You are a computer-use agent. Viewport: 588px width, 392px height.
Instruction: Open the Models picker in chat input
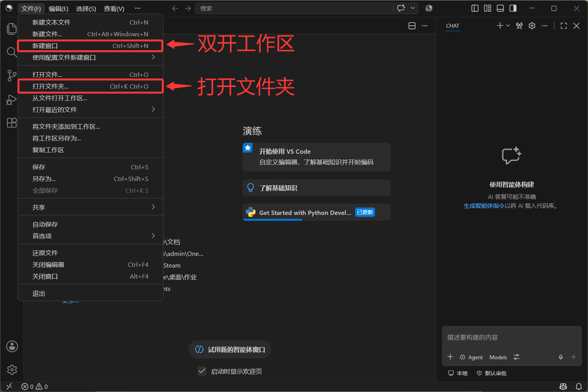point(498,357)
